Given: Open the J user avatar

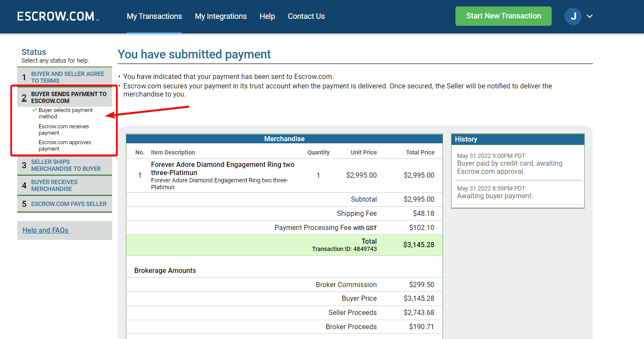Looking at the screenshot, I should click(573, 16).
